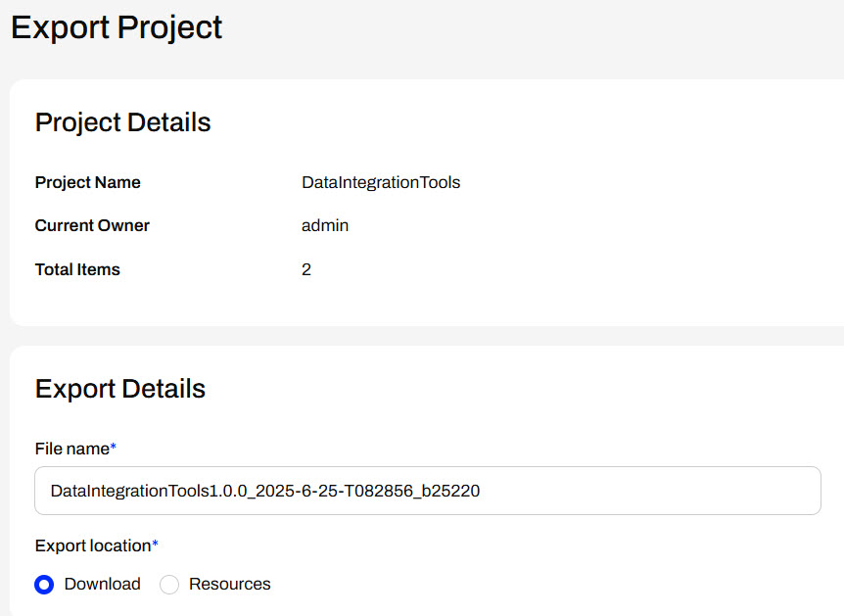Click the admin owner value
This screenshot has width=844, height=616.
click(x=325, y=225)
